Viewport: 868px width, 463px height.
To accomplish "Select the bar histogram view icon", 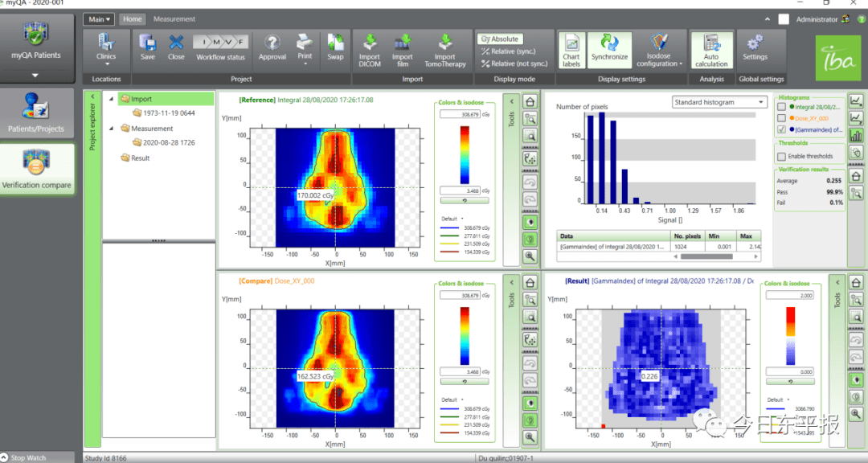I will tap(857, 135).
